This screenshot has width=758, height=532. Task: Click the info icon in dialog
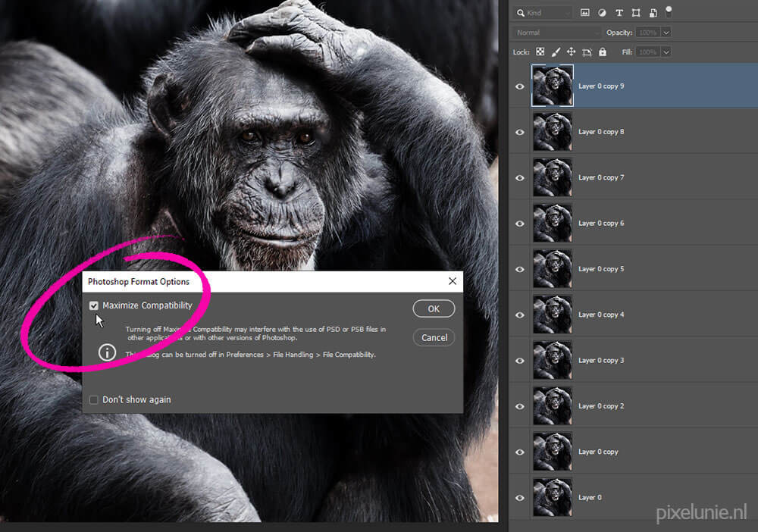click(108, 352)
